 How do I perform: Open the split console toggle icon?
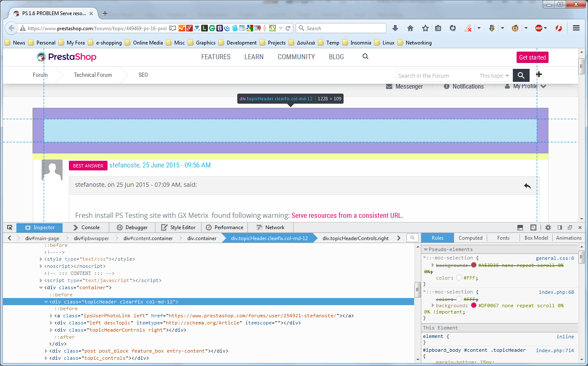point(520,227)
